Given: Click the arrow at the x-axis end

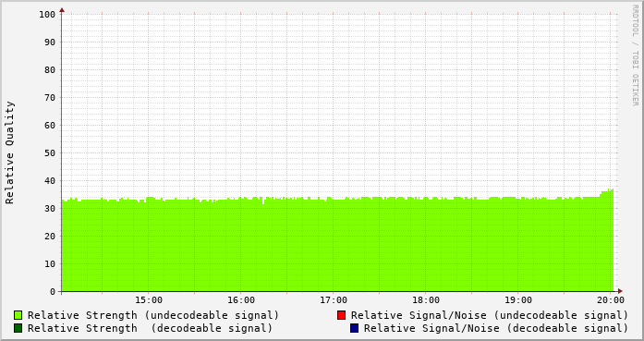Looking at the screenshot, I should (620, 291).
